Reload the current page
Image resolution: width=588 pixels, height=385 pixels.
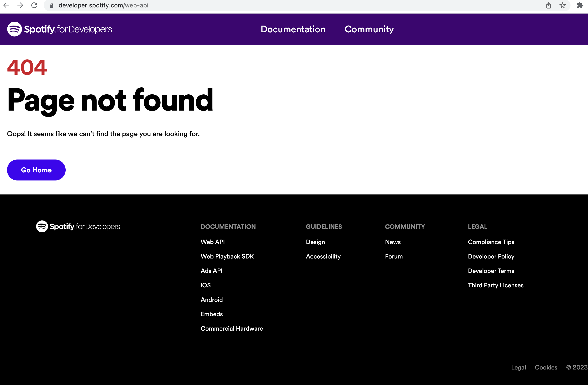point(34,5)
